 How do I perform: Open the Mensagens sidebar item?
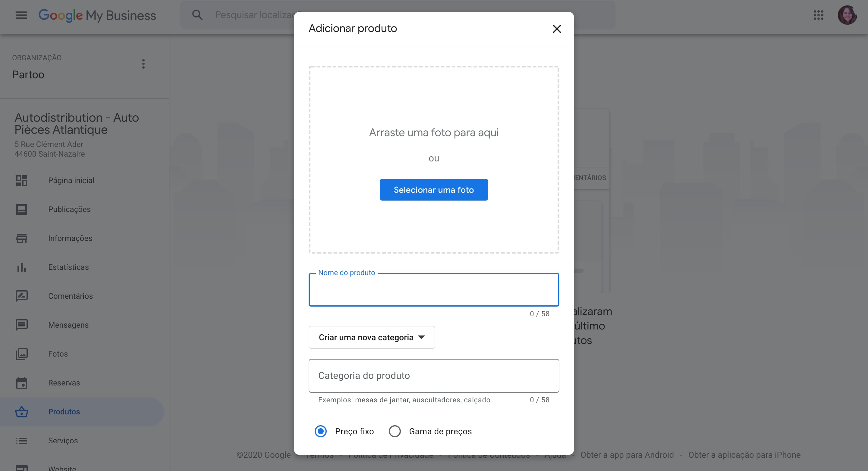coord(68,325)
